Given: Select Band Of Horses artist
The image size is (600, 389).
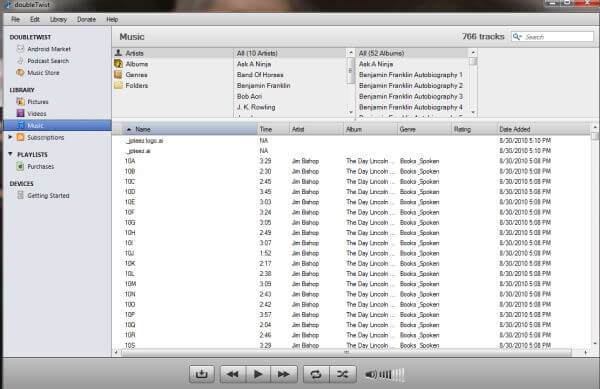Looking at the screenshot, I should tap(260, 75).
